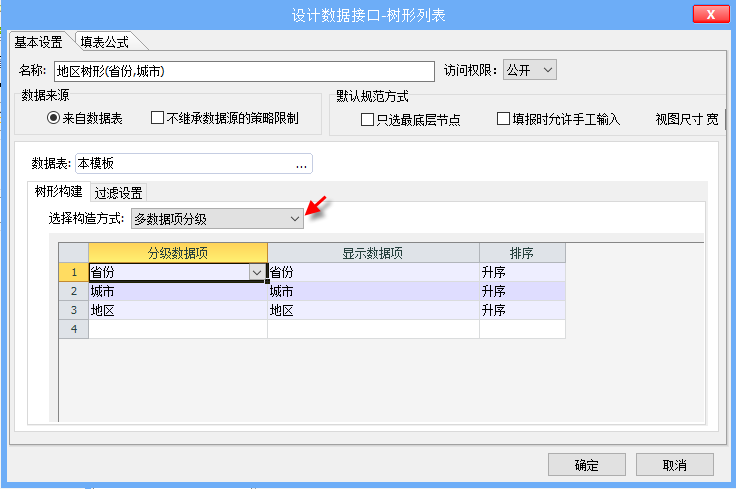Image resolution: width=736 pixels, height=489 pixels.
Task: Click the 确定 button
Action: 587,465
